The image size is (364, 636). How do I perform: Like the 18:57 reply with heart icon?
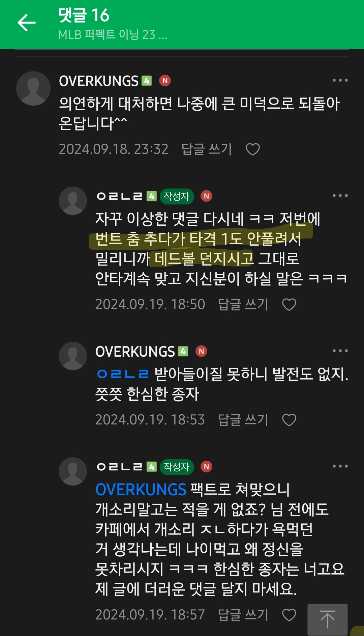(x=289, y=615)
